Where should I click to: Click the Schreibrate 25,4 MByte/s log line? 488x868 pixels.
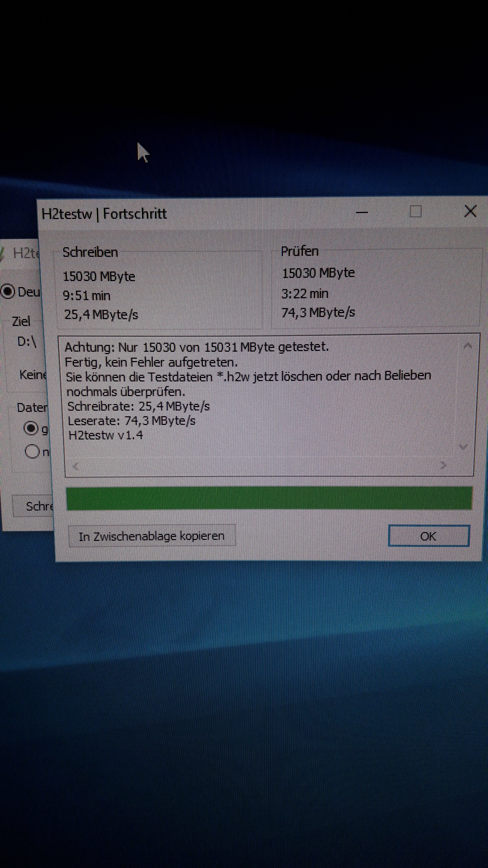pos(138,407)
